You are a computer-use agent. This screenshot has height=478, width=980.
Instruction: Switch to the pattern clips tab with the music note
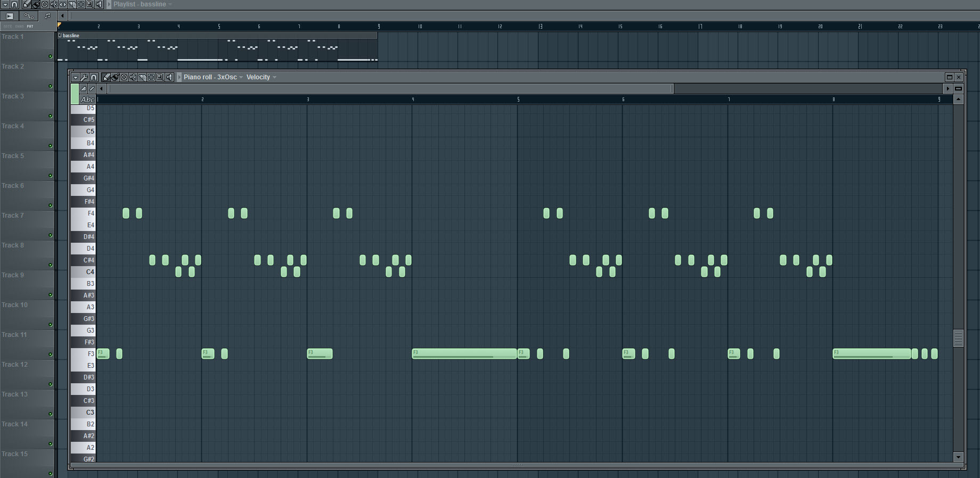click(47, 16)
